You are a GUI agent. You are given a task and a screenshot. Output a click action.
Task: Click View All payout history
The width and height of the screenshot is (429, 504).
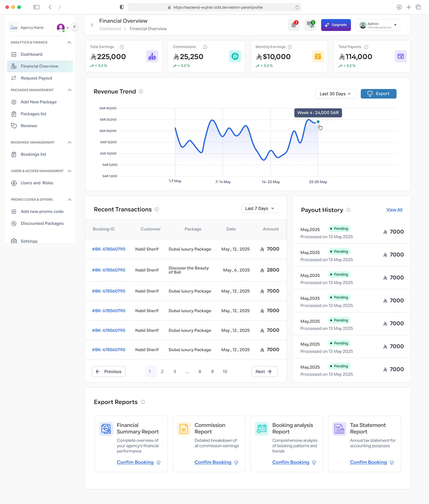394,210
